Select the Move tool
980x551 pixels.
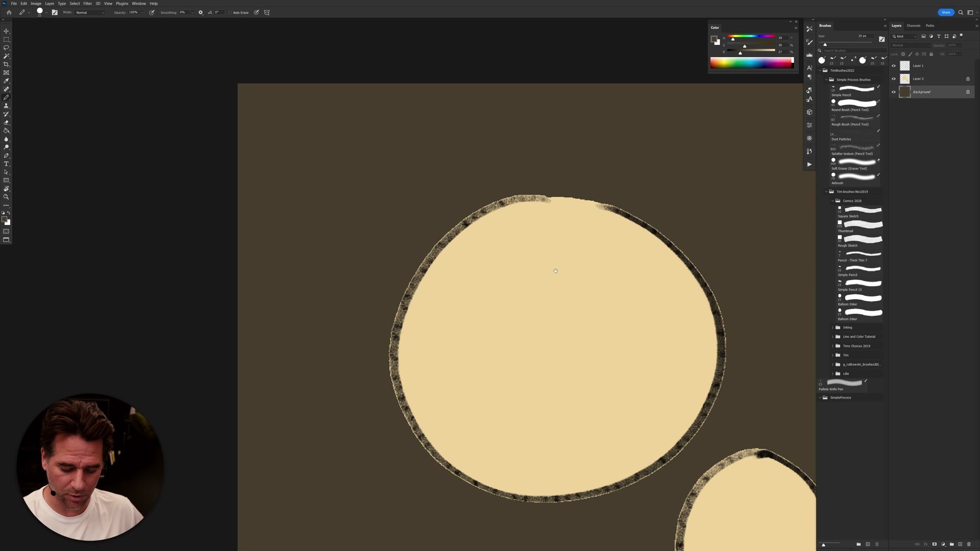7,31
